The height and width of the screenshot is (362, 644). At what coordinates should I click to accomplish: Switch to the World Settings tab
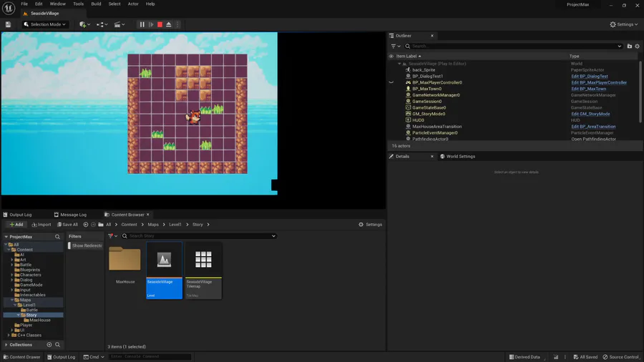(x=457, y=157)
